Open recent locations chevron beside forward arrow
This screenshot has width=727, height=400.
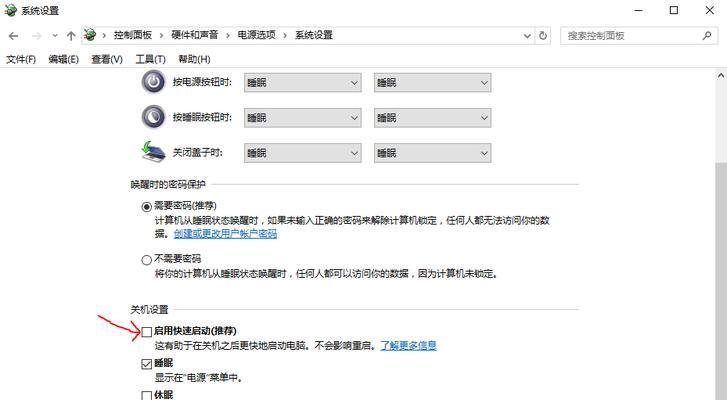[55, 36]
